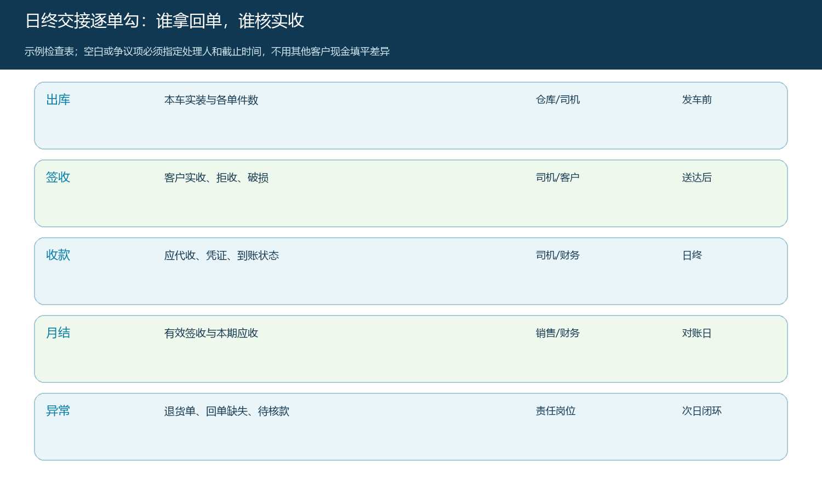Select the subtitle starting with 示例检查表
Viewport: 822px width, 504px height.
coord(207,51)
